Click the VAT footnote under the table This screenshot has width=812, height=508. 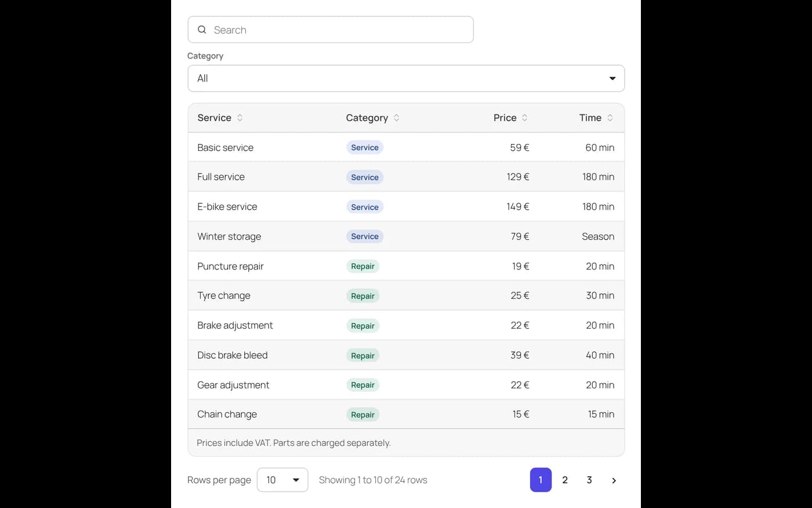click(293, 443)
